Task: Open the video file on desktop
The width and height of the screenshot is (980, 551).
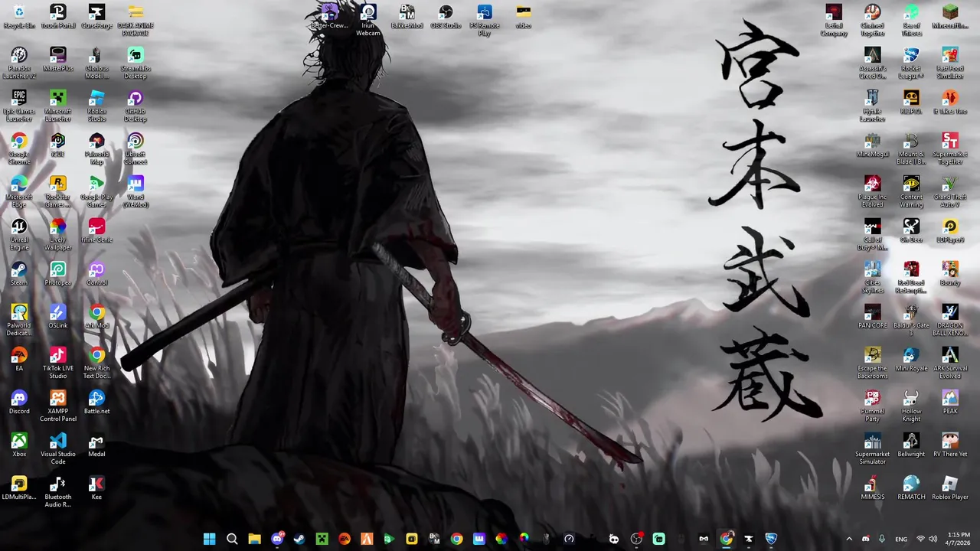Action: pyautogui.click(x=524, y=17)
